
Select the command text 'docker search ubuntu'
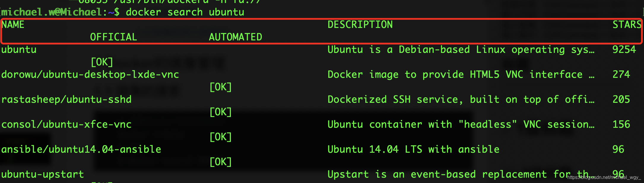(185, 12)
